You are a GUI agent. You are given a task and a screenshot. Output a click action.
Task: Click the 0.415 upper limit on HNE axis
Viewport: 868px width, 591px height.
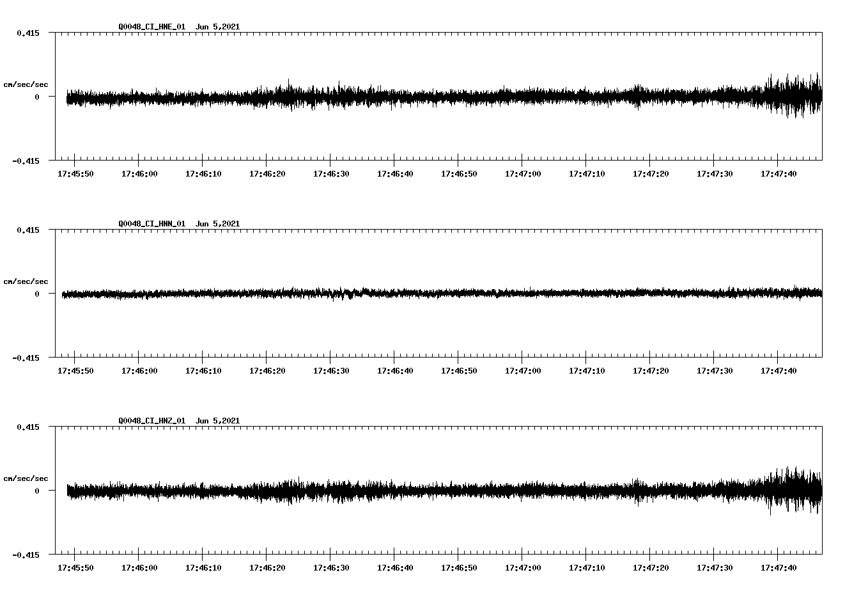[28, 33]
